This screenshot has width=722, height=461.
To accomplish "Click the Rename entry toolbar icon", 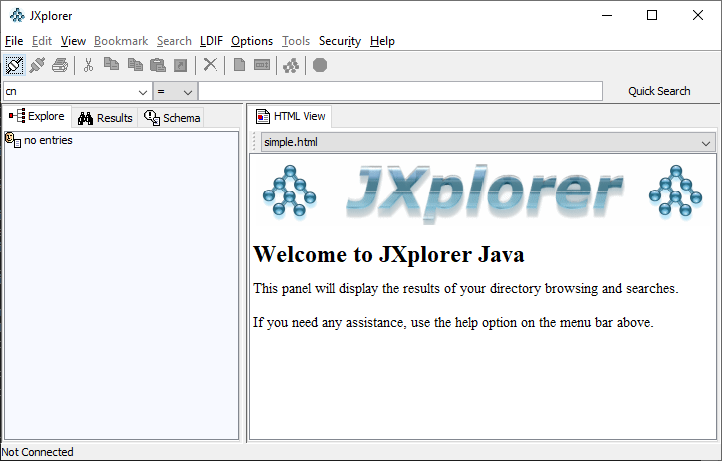I will tap(262, 65).
